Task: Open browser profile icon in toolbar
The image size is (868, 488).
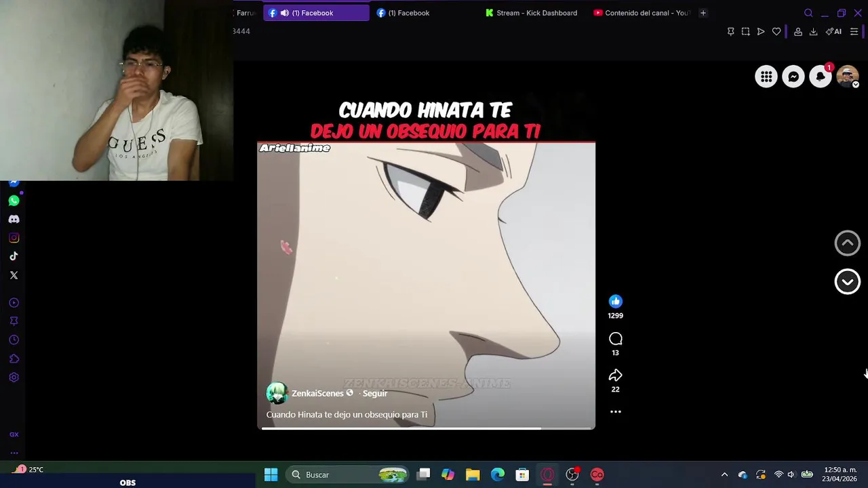Action: pos(798,32)
